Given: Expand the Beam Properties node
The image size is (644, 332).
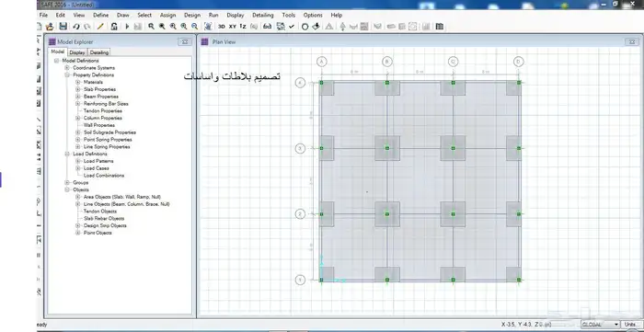Looking at the screenshot, I should pos(77,97).
